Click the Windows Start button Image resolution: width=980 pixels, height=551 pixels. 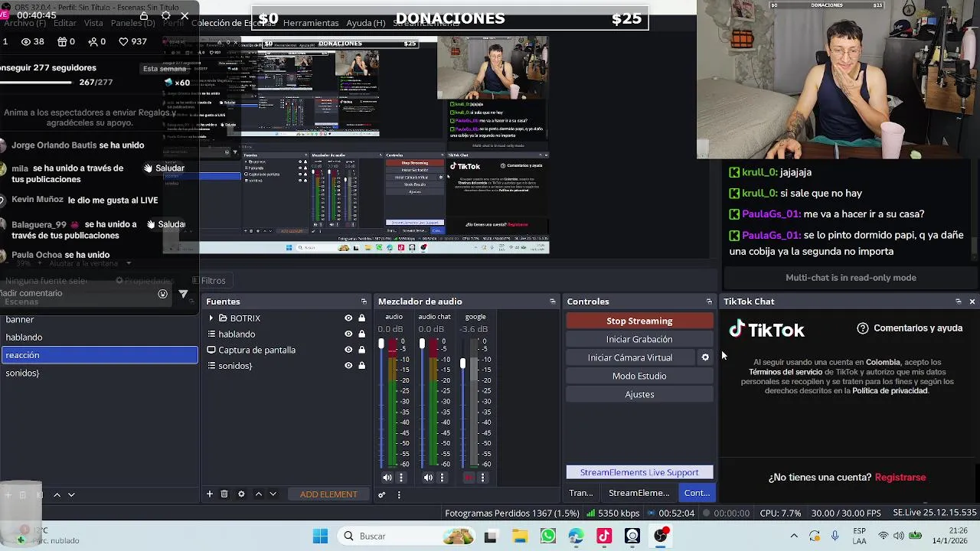(320, 536)
